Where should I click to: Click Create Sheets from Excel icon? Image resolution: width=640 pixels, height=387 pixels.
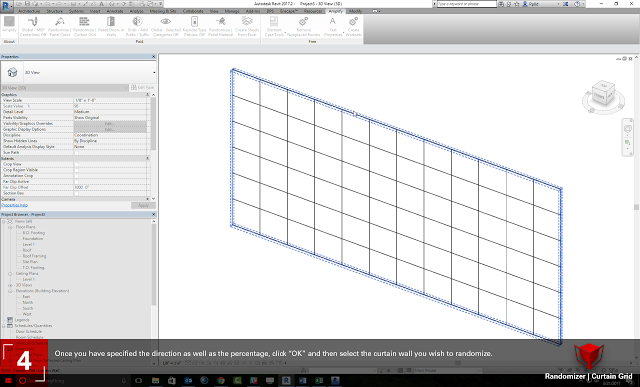point(247,26)
